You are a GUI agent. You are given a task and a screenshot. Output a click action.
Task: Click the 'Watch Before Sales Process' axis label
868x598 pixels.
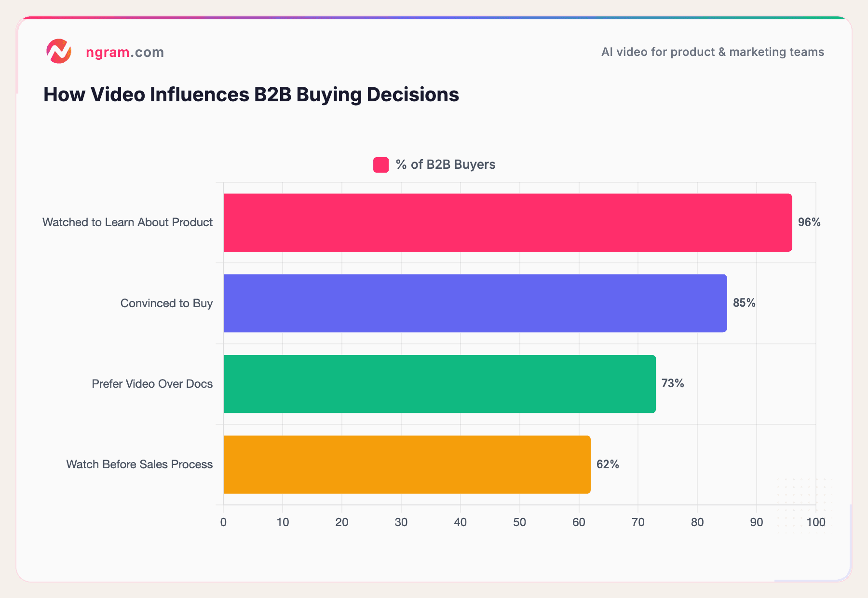pyautogui.click(x=139, y=464)
